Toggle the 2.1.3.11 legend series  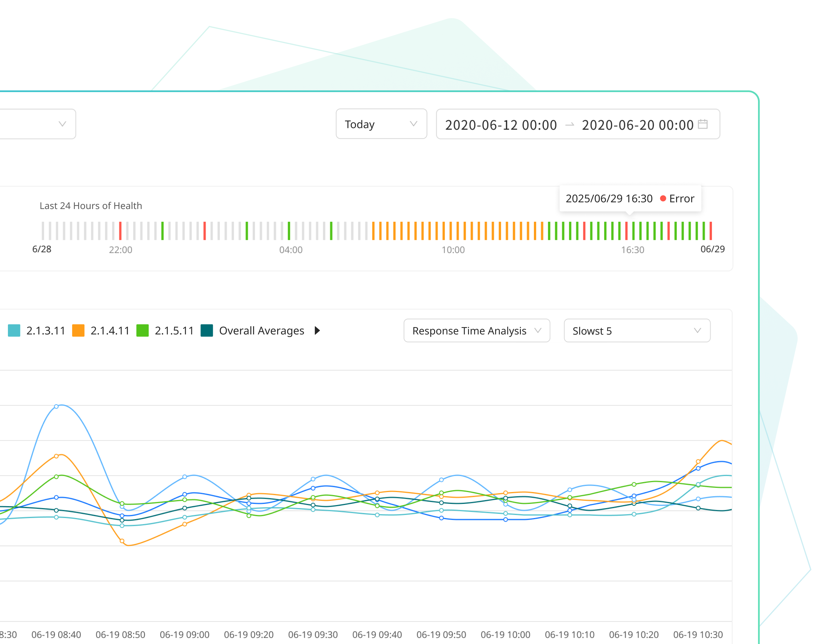click(46, 331)
